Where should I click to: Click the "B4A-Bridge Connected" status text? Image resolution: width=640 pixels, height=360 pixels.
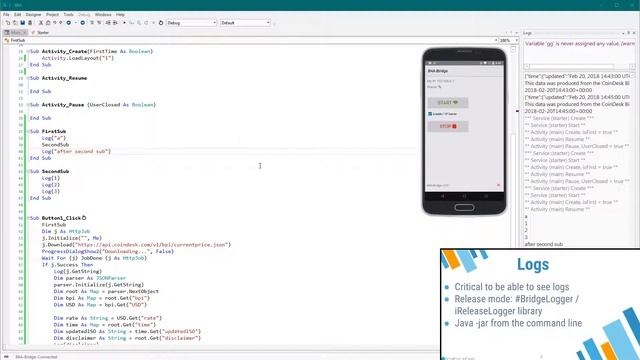coord(36,357)
